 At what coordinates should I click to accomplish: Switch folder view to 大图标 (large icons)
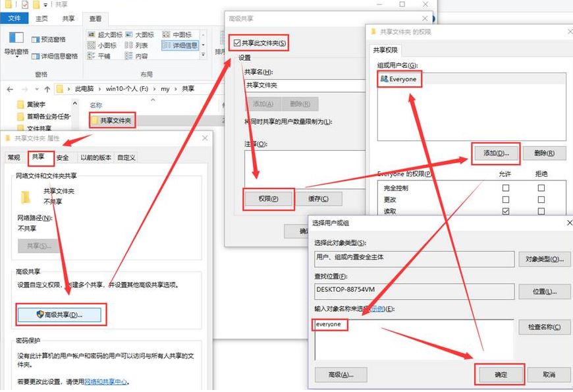pos(129,34)
